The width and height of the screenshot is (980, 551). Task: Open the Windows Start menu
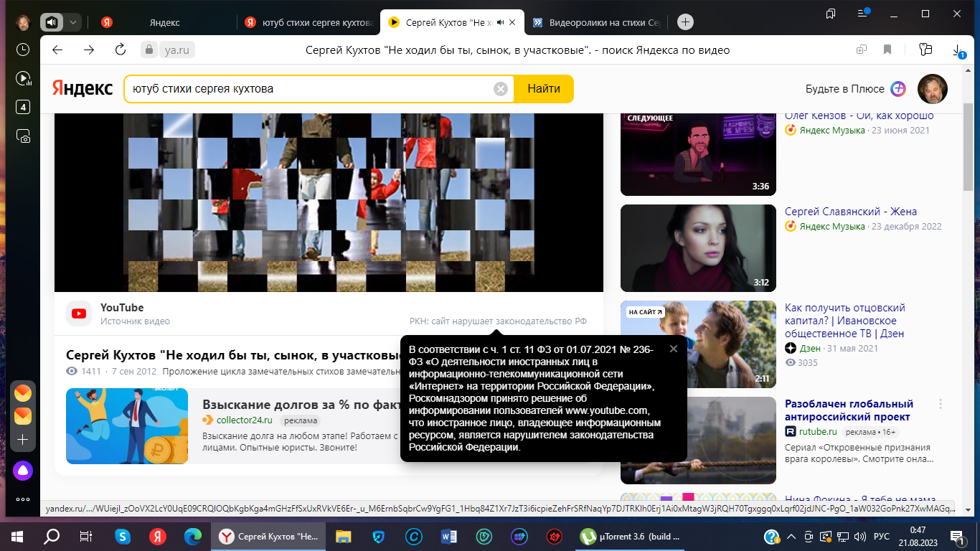click(x=17, y=536)
